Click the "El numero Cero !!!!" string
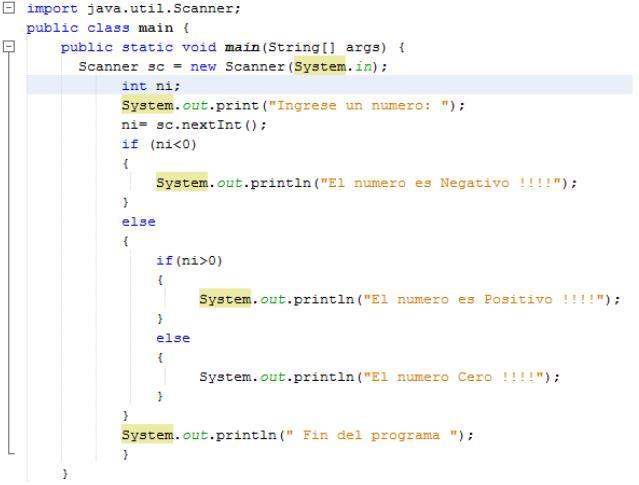The image size is (639, 485). (x=454, y=377)
